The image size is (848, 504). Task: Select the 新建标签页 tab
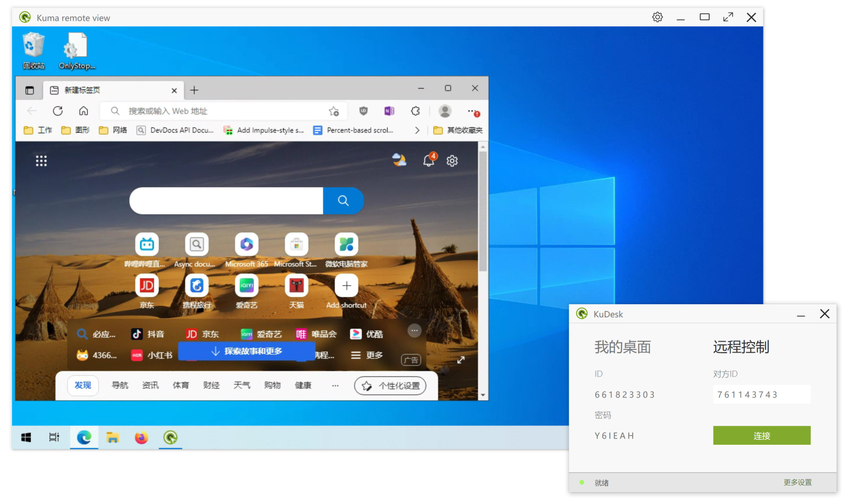click(113, 90)
